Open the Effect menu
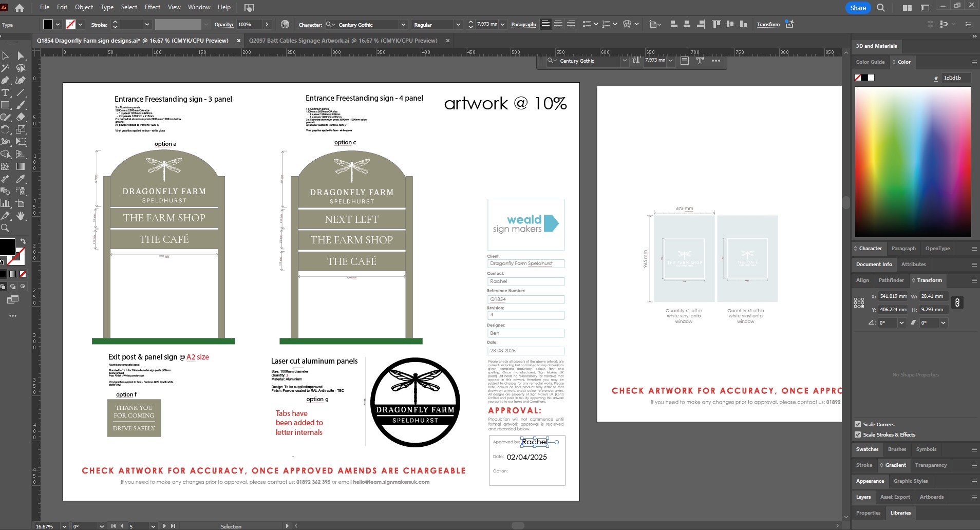This screenshot has width=980, height=530. (153, 7)
